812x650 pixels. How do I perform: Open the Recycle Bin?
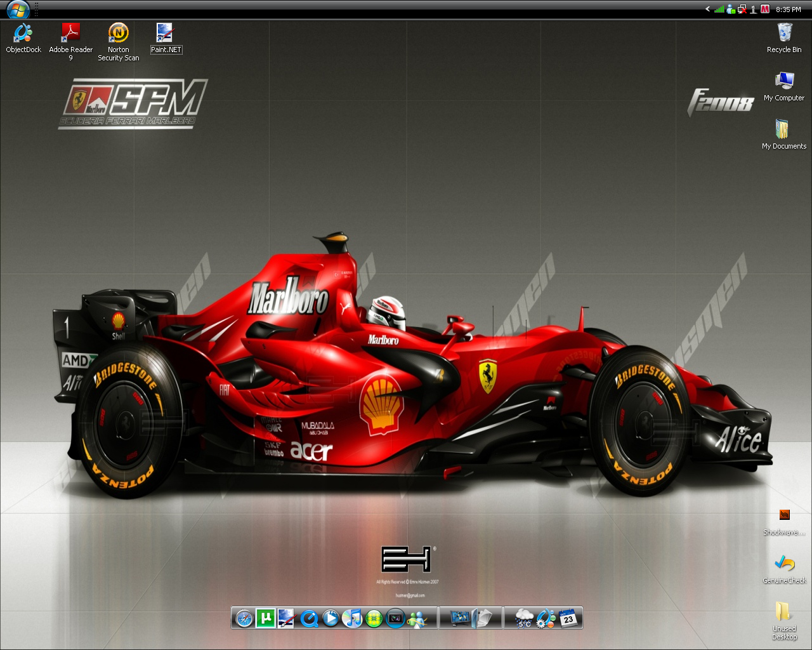(x=784, y=38)
